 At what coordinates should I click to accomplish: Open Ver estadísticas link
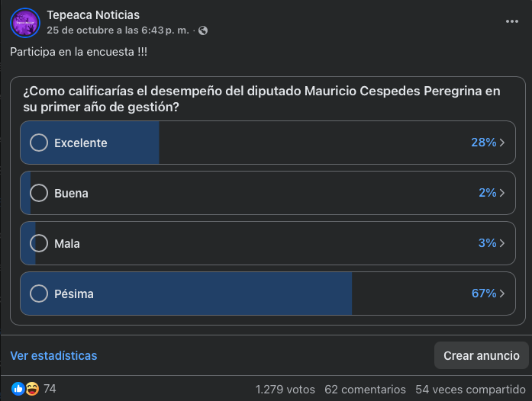(53, 355)
